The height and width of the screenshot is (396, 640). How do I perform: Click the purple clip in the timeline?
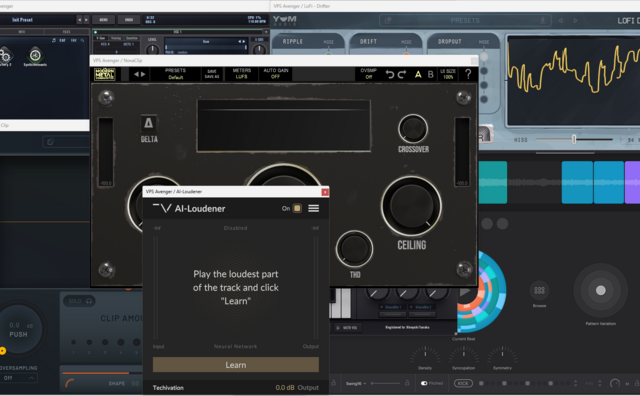(632, 182)
